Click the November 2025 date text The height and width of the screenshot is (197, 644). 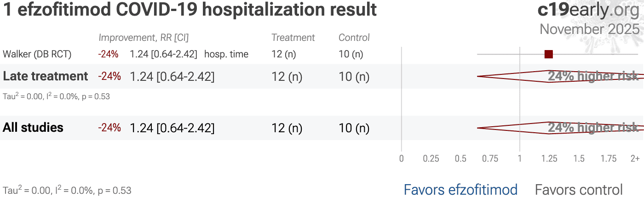pos(589,29)
